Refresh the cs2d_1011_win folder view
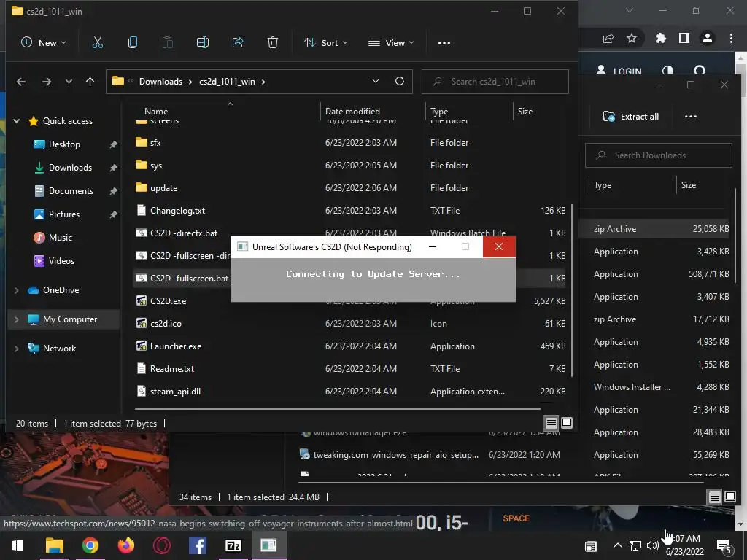Image resolution: width=747 pixels, height=560 pixels. pyautogui.click(x=400, y=81)
